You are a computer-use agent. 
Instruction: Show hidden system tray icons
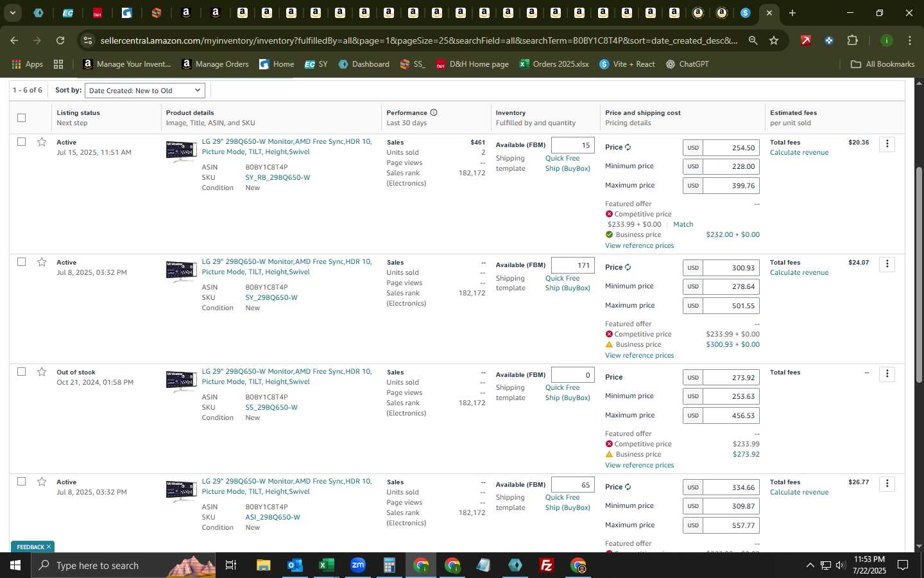click(810, 565)
